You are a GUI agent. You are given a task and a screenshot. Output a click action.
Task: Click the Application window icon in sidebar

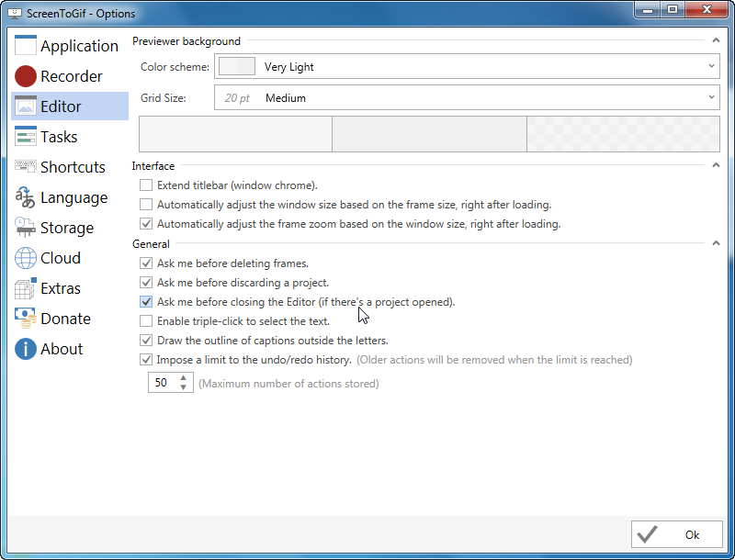[x=26, y=45]
